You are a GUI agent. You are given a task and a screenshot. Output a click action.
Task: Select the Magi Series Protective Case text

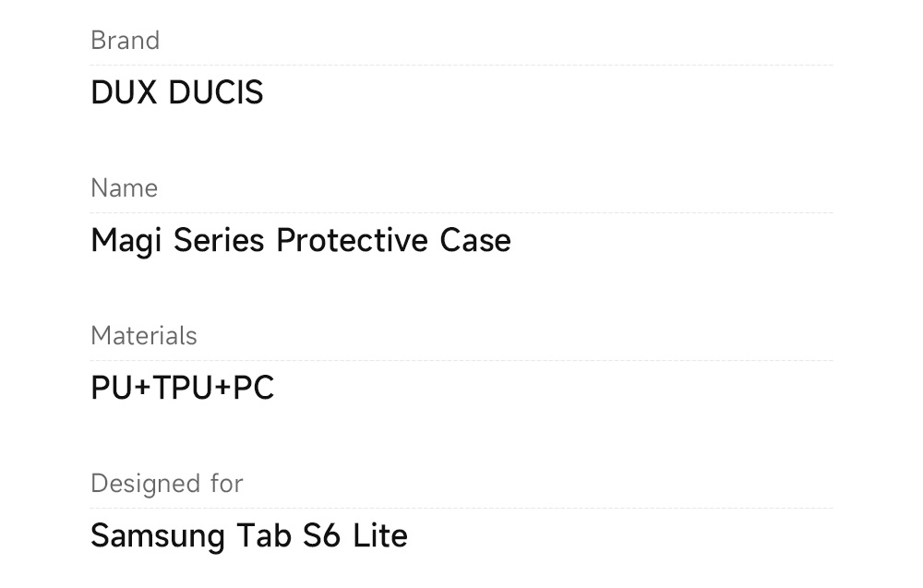click(300, 241)
